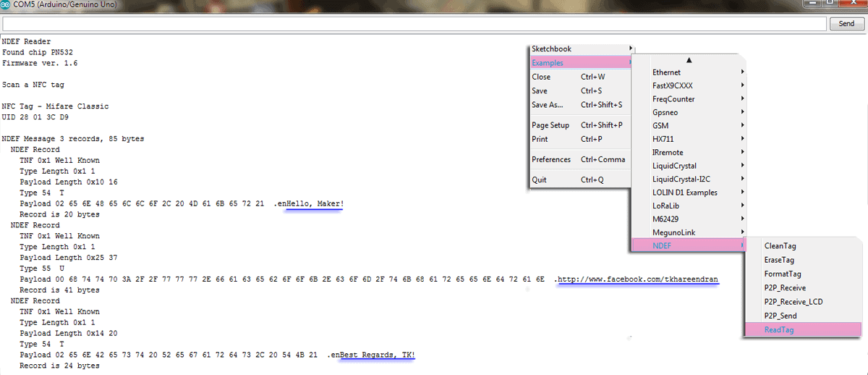Expand the NDEF examples submenu
Image resolution: width=868 pixels, height=375 pixels.
pyautogui.click(x=689, y=246)
